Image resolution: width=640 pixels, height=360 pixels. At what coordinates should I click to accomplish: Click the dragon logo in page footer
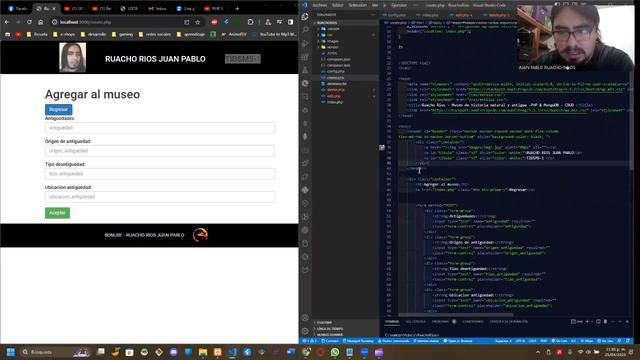coord(200,235)
